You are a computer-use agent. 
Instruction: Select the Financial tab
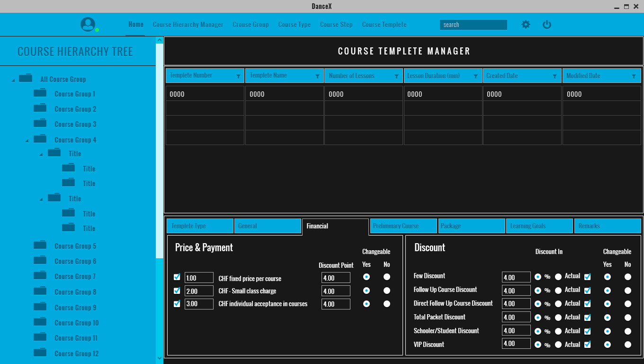click(x=335, y=226)
